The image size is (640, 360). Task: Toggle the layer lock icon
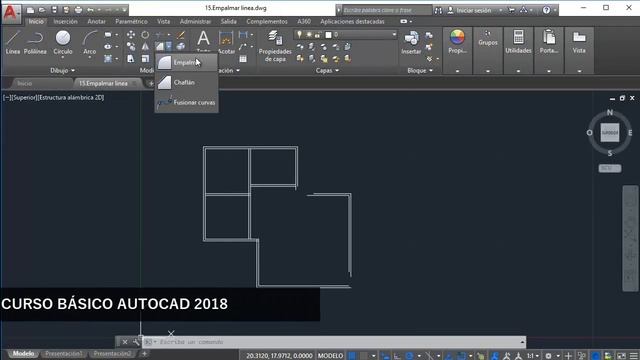tap(318, 35)
